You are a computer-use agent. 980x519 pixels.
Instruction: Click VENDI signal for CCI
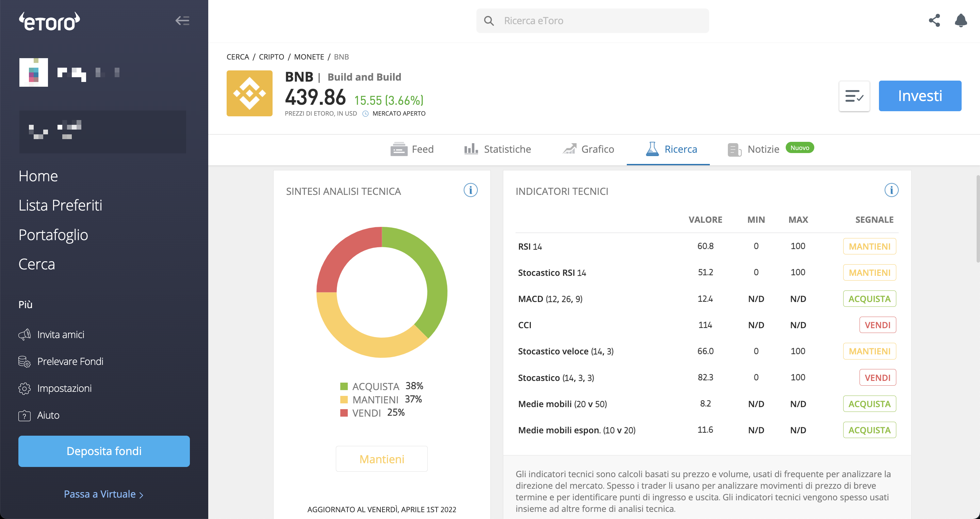877,325
